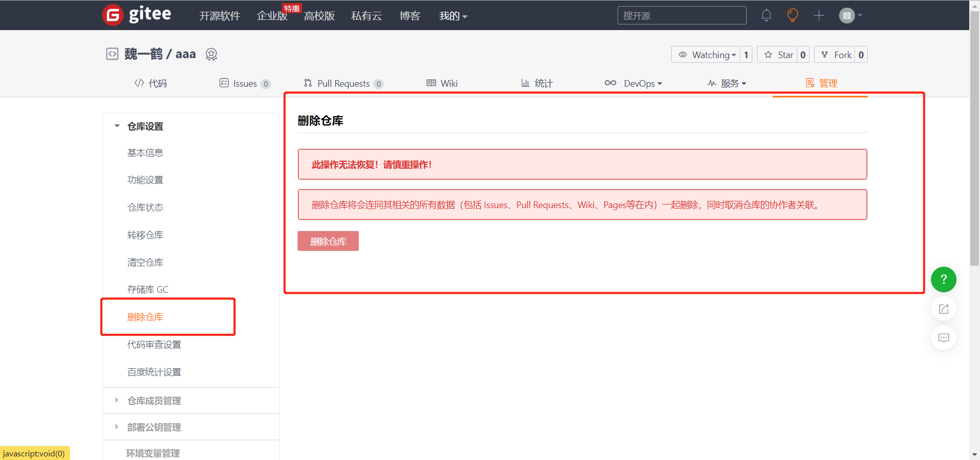Image resolution: width=980 pixels, height=460 pixels.
Task: Expand the 服务 dropdown tab
Action: 727,83
